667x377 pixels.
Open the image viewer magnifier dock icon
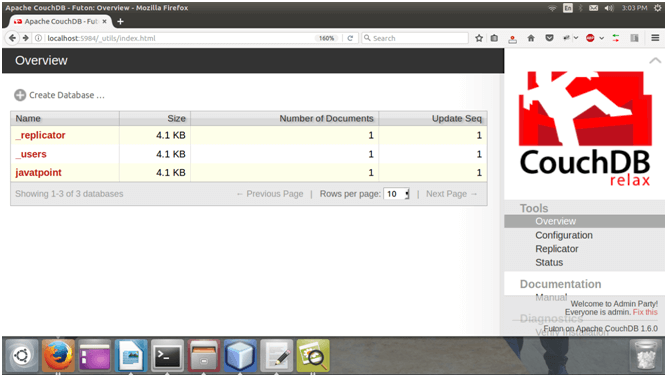pyautogui.click(x=313, y=355)
